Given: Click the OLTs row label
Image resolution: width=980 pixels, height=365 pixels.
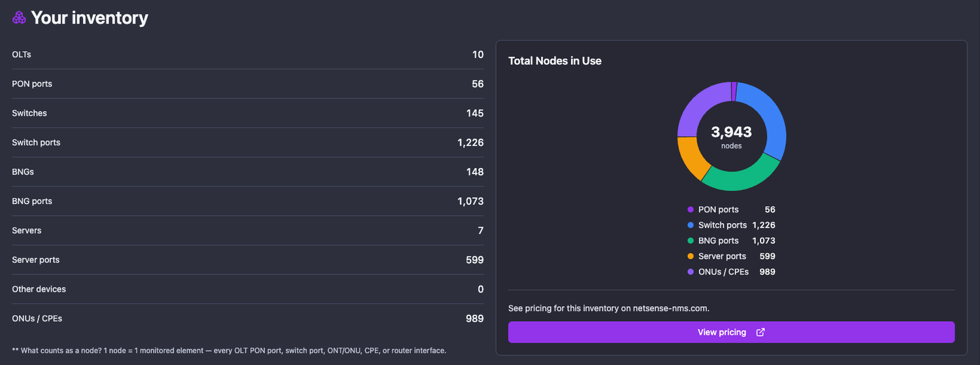Looking at the screenshot, I should point(22,55).
